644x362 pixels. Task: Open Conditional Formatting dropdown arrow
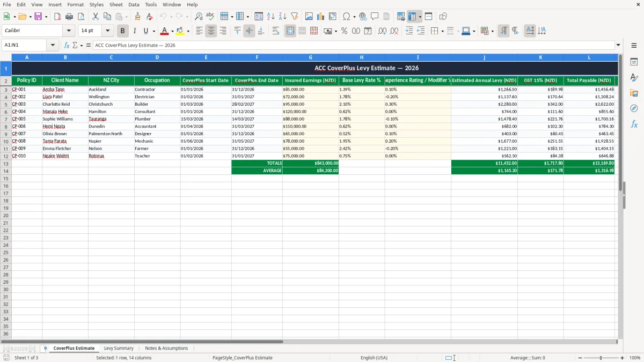[x=492, y=31]
